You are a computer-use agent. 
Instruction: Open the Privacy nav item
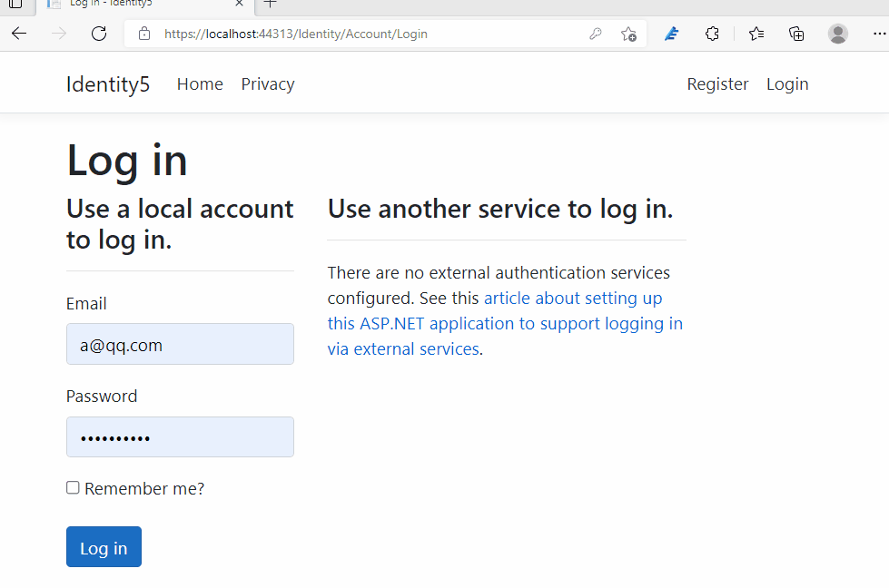(268, 83)
